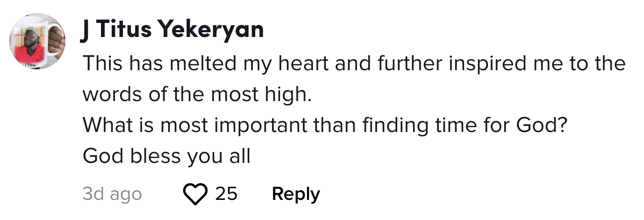
Task: Like the comment with the heart icon
Action: click(195, 194)
